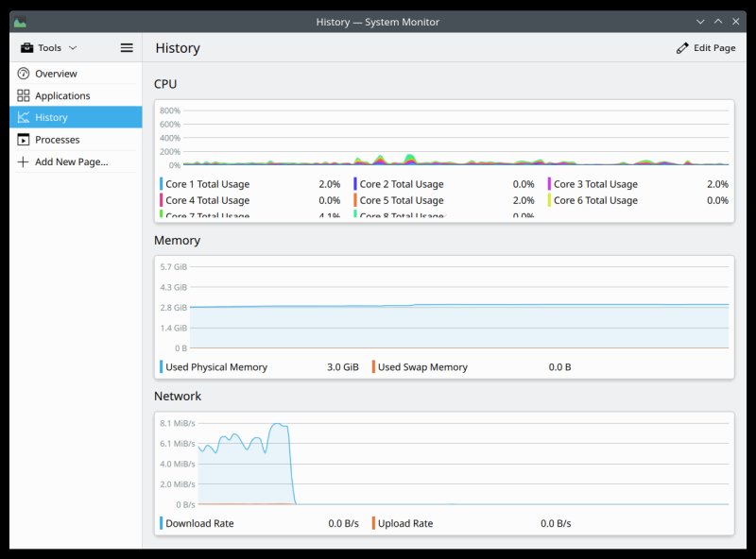Click the purple swatch for Core 3 Total Usage

pos(551,184)
